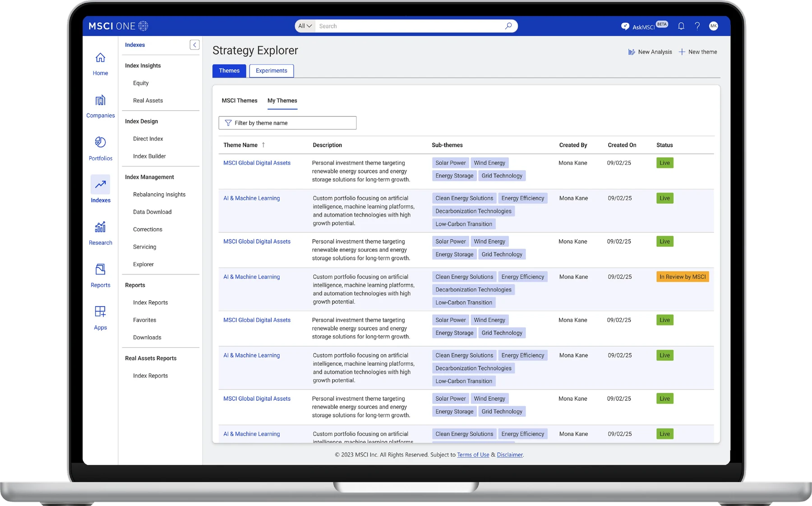Click the notifications bell icon

[x=681, y=26]
